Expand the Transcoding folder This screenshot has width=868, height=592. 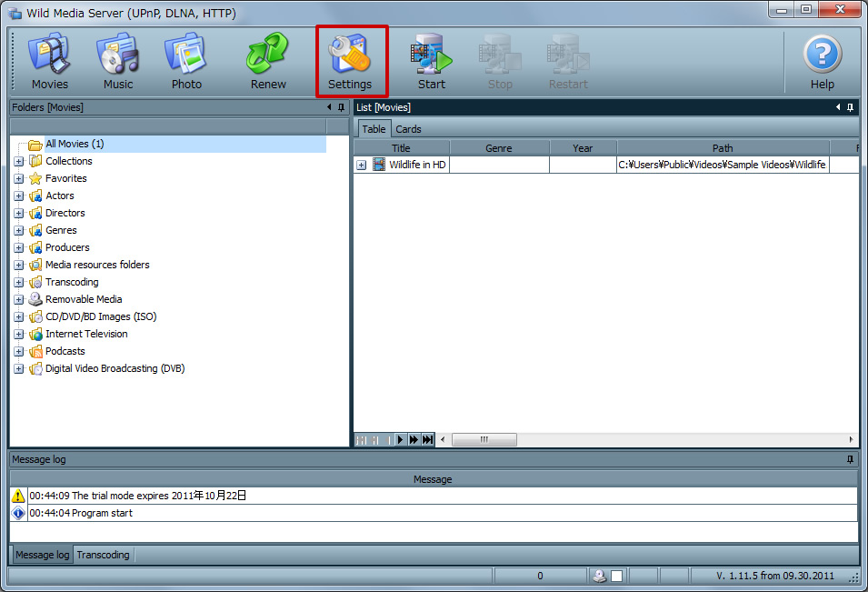point(19,282)
